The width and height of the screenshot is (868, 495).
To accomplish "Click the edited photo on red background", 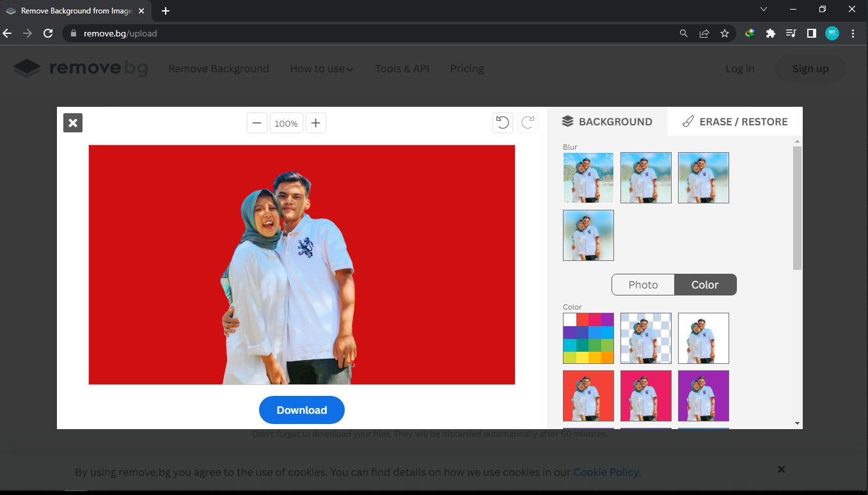I will tap(302, 265).
